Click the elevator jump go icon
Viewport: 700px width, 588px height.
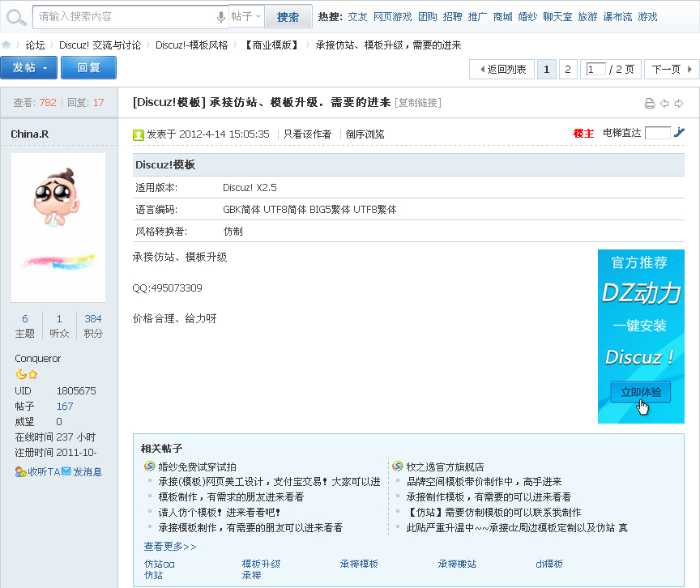click(679, 133)
